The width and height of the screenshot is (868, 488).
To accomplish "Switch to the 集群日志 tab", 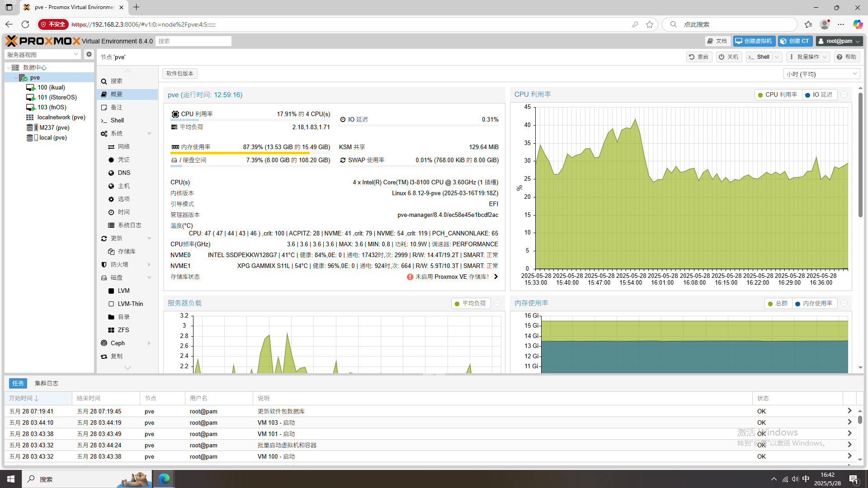I will pyautogui.click(x=47, y=383).
